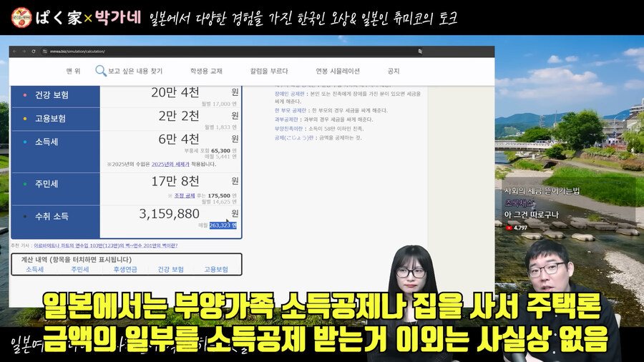Open the '연봉 시뮬레이션' menu item

(338, 71)
